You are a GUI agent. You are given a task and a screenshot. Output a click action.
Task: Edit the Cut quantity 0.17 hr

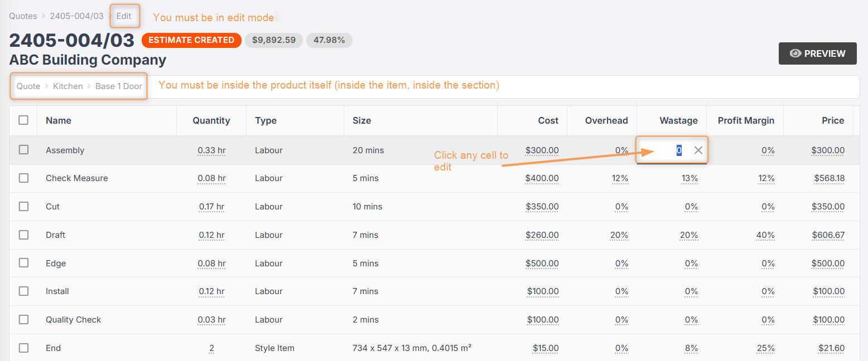point(211,207)
